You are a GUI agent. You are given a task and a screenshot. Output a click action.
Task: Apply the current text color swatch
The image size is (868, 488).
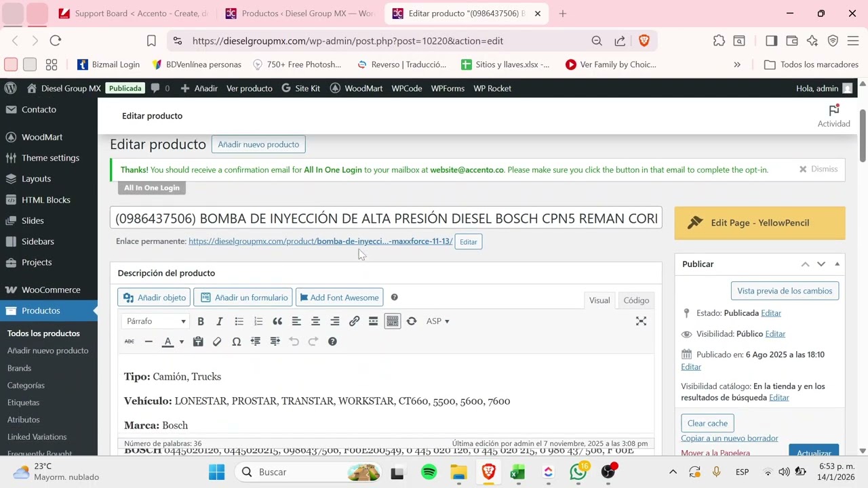(x=167, y=342)
